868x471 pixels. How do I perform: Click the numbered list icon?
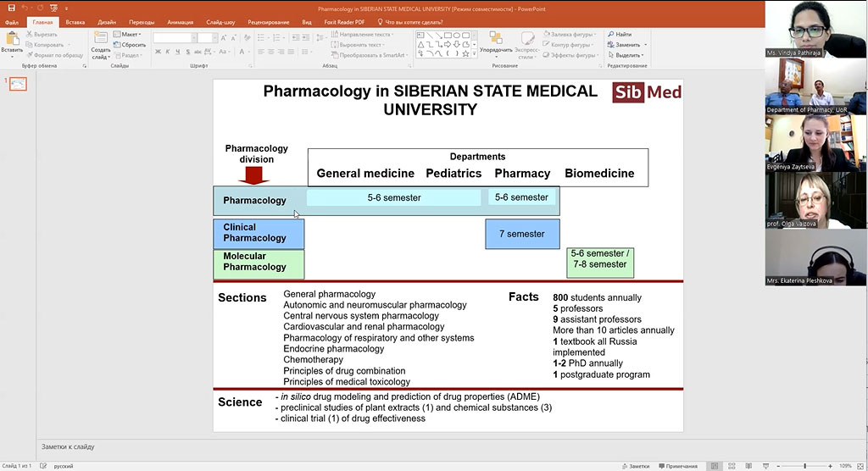[278, 37]
